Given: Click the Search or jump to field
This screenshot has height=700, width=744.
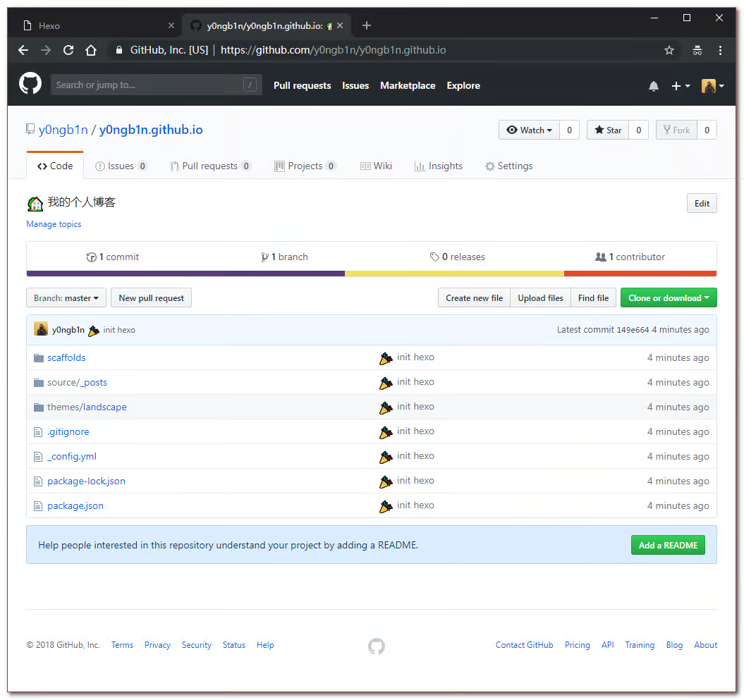Looking at the screenshot, I should 155,85.
